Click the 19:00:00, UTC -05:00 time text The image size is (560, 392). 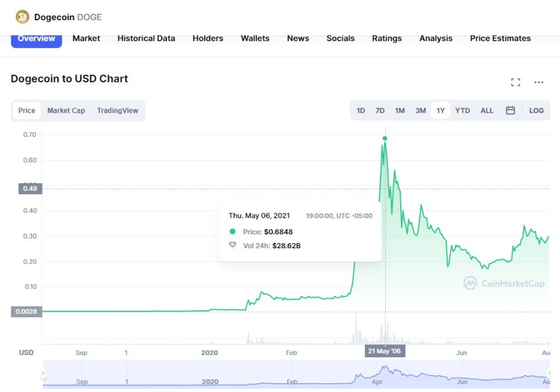tap(339, 216)
